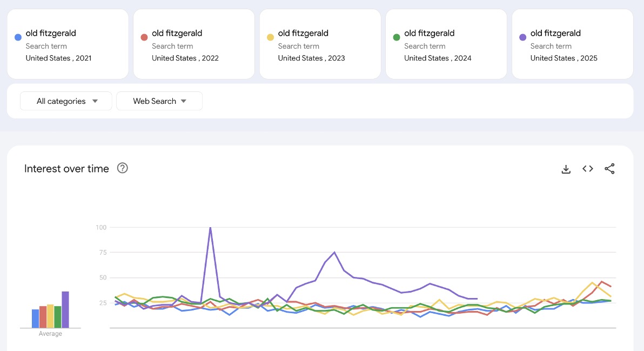Click the second purple peak near 75
Image resolution: width=644 pixels, height=351 pixels.
click(x=334, y=253)
